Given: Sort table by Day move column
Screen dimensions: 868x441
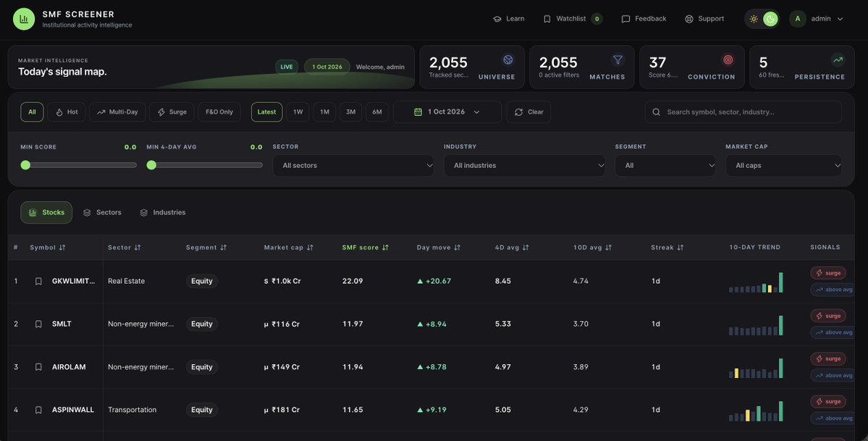Looking at the screenshot, I should pos(439,248).
